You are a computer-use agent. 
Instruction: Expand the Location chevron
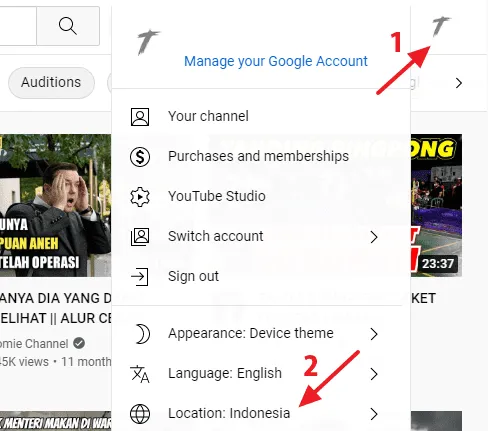[374, 414]
